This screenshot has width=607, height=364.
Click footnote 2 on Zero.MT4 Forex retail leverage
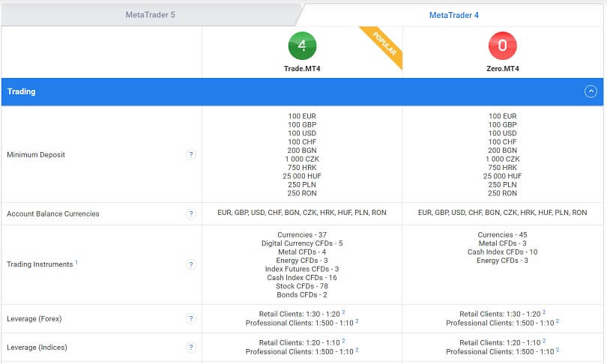point(544,312)
